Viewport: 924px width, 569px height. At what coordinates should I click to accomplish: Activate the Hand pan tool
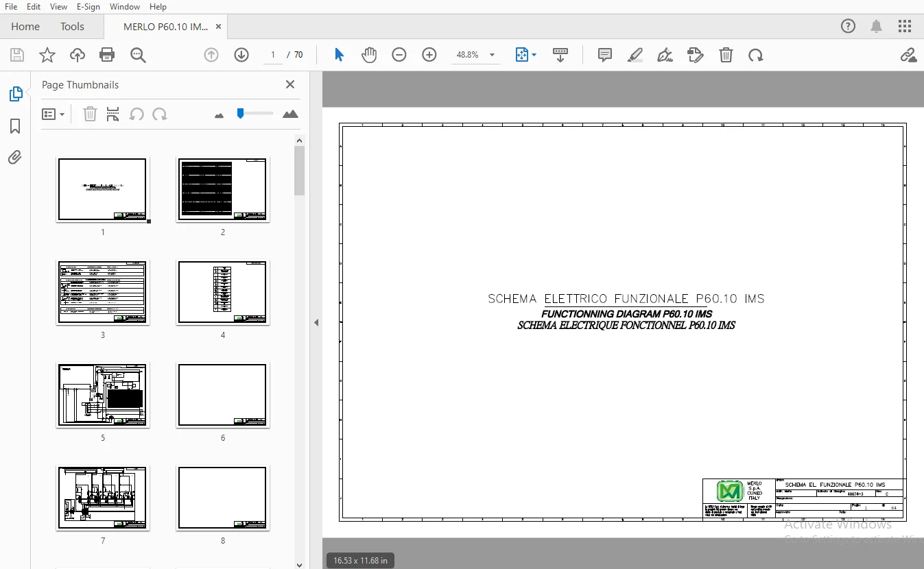(x=369, y=55)
